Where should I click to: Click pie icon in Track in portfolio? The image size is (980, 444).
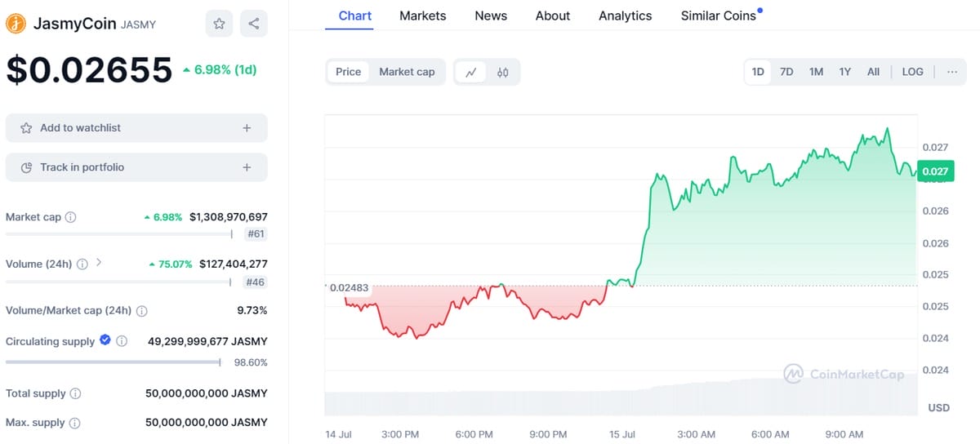tap(26, 167)
